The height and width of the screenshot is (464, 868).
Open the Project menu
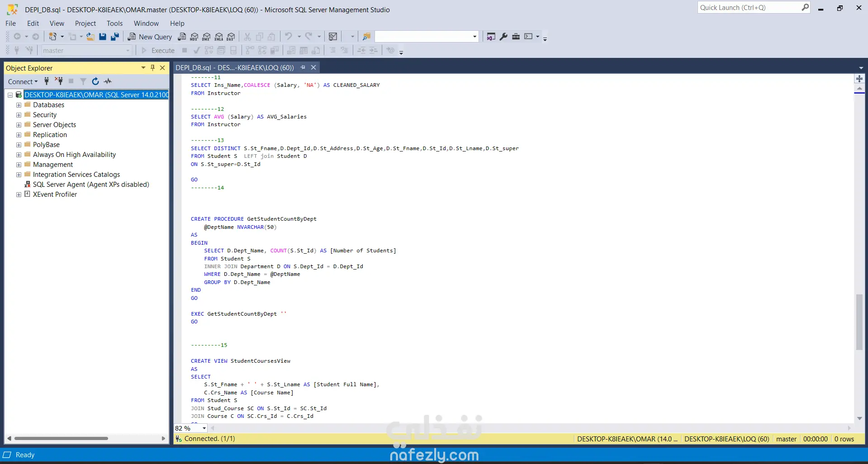pos(85,24)
